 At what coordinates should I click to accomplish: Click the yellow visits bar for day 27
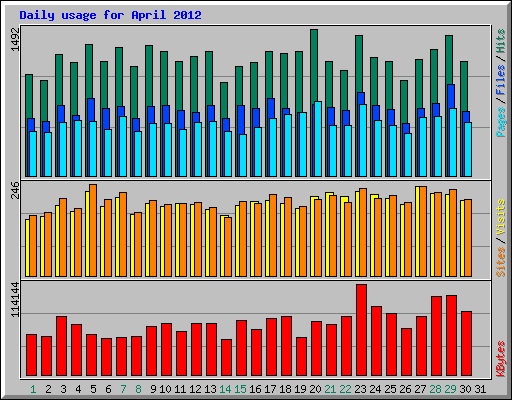[x=417, y=231]
